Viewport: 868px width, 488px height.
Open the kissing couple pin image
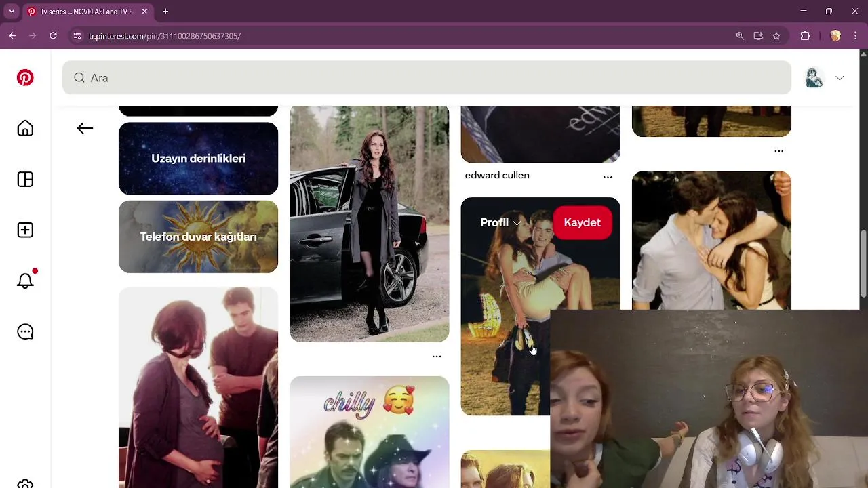pos(711,240)
